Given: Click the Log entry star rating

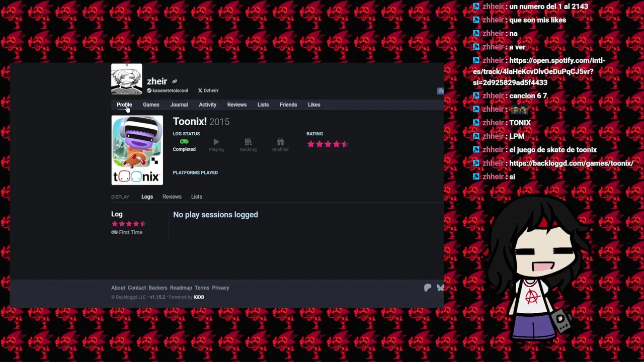Looking at the screenshot, I should 129,224.
